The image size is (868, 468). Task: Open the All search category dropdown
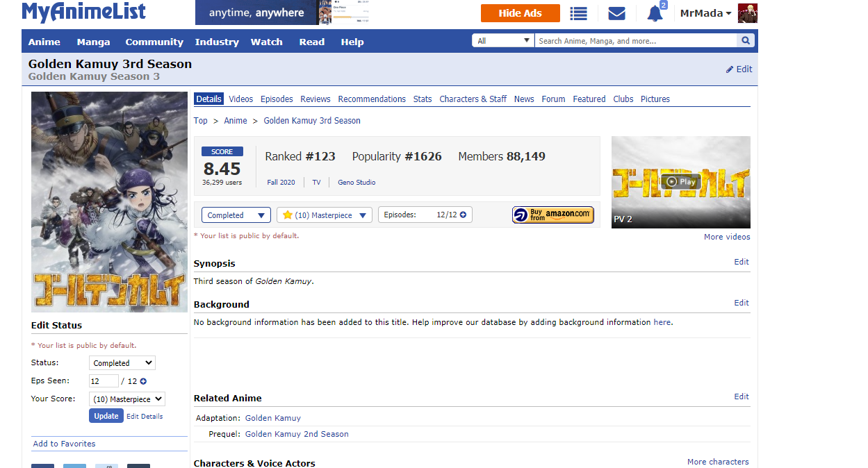502,41
